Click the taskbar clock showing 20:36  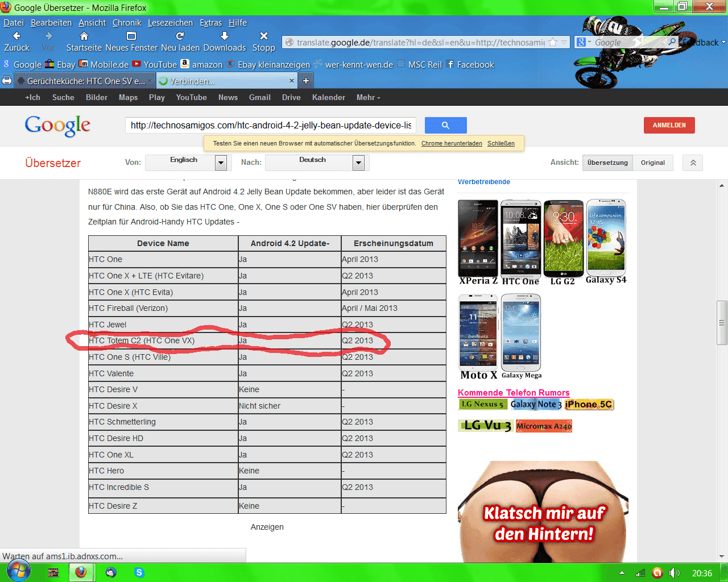coord(702,573)
